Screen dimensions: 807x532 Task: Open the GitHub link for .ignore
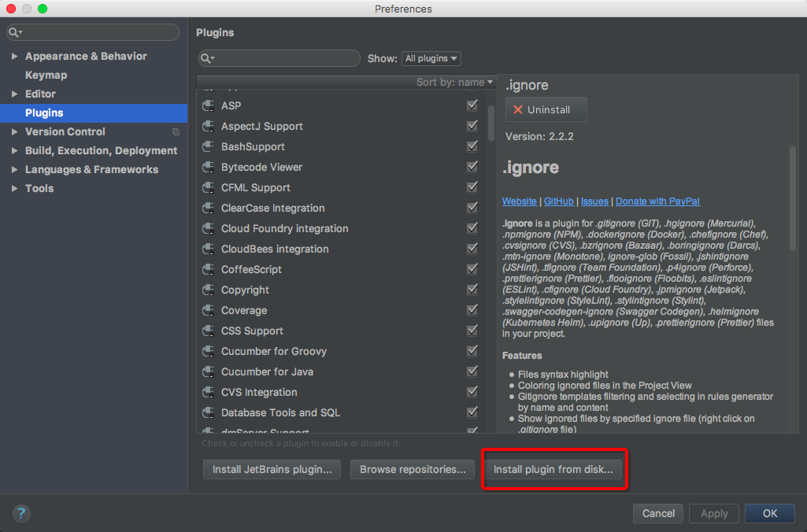[x=558, y=201]
